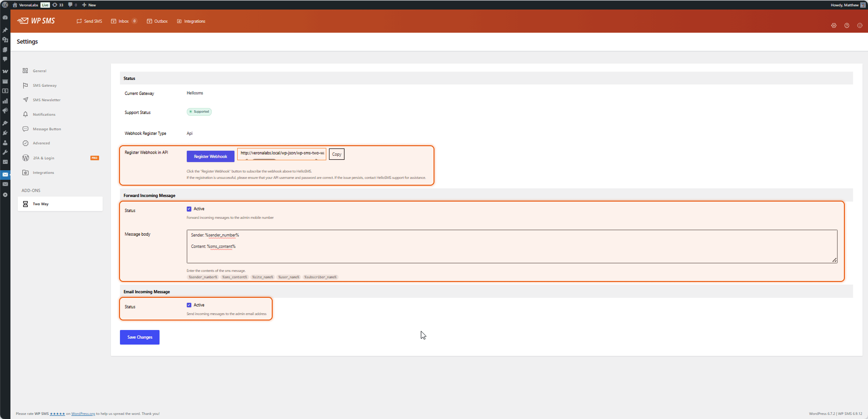The height and width of the screenshot is (419, 868).
Task: Open settings via the gear icon in header
Action: [x=834, y=25]
